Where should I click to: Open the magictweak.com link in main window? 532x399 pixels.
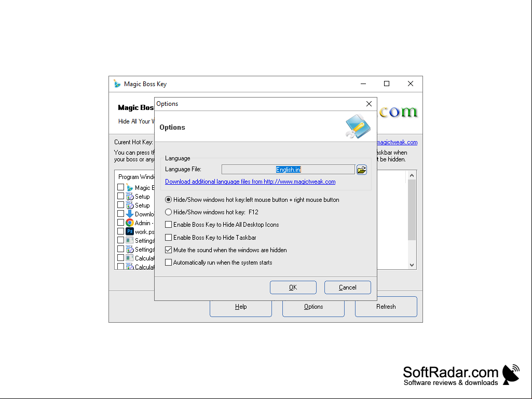click(x=397, y=143)
